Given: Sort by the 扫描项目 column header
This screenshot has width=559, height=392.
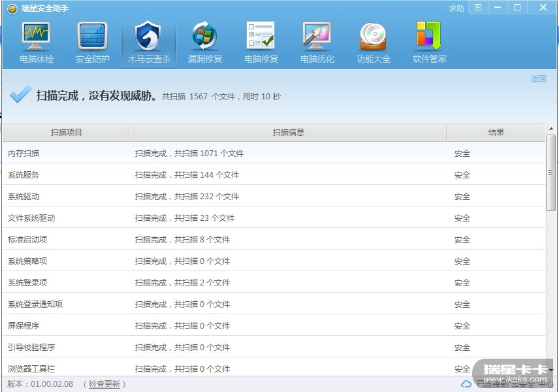Looking at the screenshot, I should [x=66, y=133].
